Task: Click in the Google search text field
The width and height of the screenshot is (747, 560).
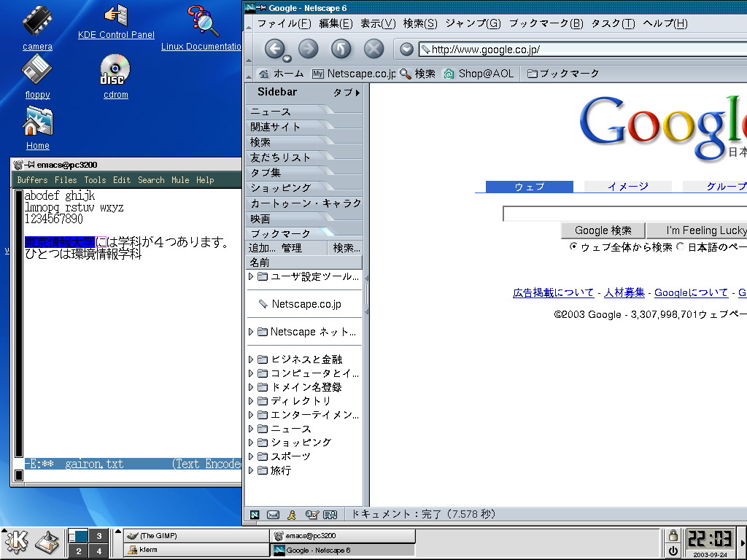Action: coord(624,214)
